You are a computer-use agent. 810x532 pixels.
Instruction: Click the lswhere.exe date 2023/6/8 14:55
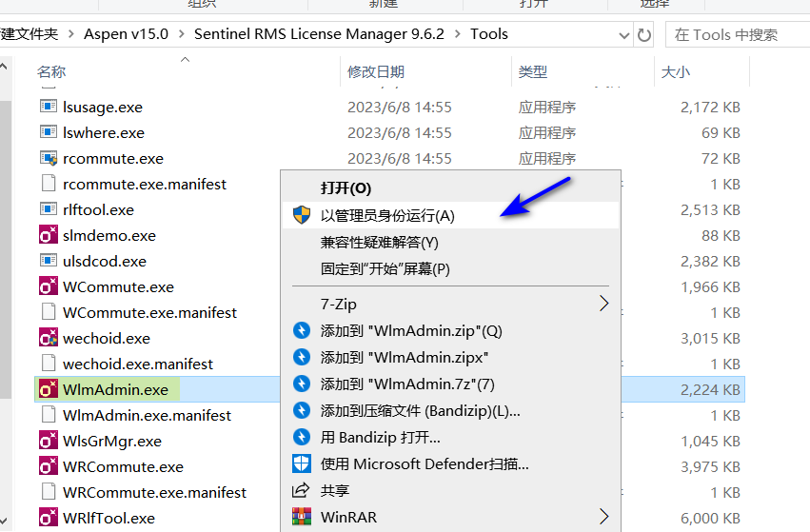point(400,132)
